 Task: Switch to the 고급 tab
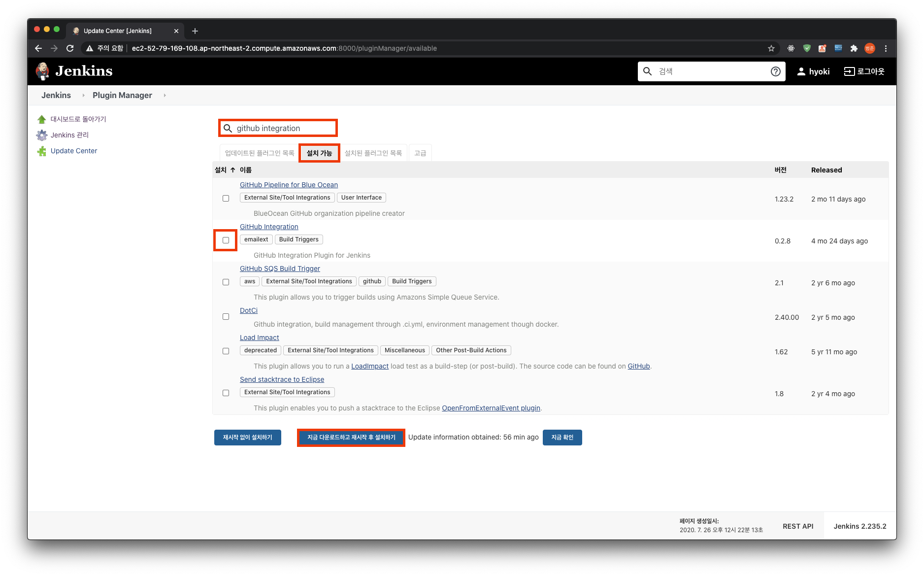click(420, 153)
